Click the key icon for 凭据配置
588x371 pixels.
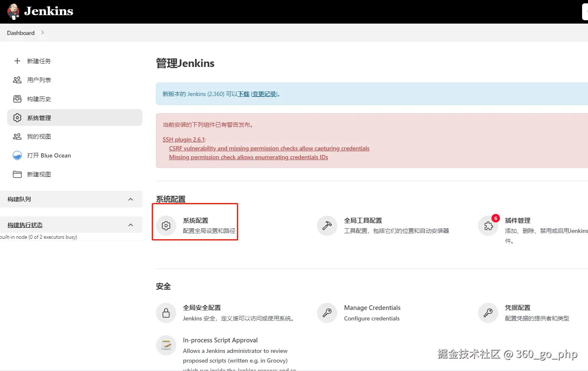(x=488, y=313)
